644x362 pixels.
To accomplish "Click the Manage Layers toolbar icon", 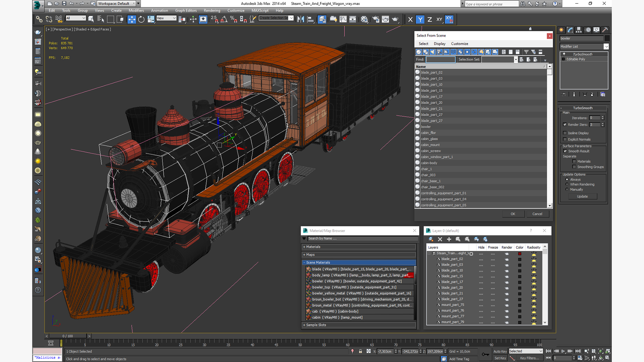I will click(x=322, y=19).
